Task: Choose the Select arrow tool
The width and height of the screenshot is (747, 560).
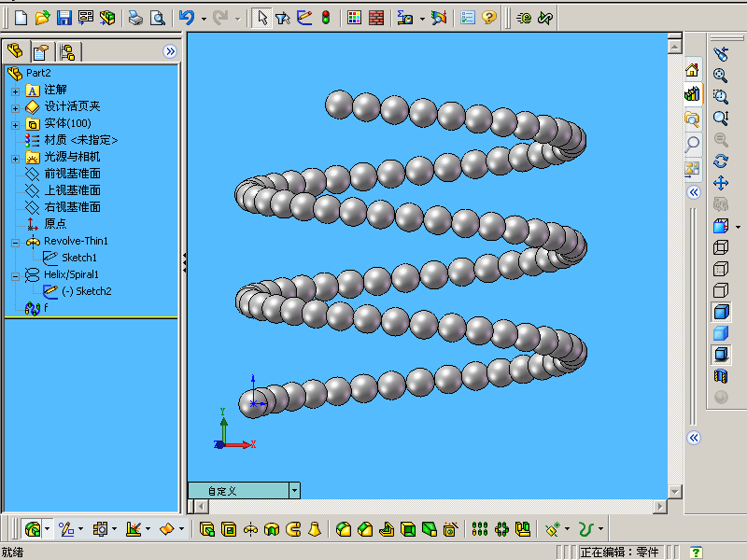Action: 262,18
